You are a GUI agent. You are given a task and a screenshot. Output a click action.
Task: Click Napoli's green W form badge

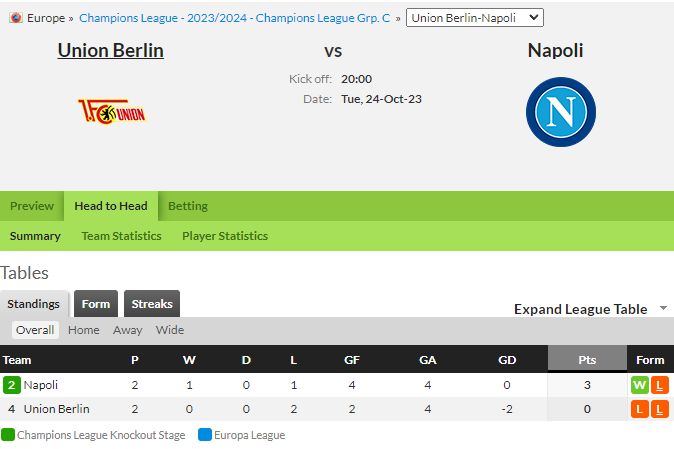(x=640, y=385)
